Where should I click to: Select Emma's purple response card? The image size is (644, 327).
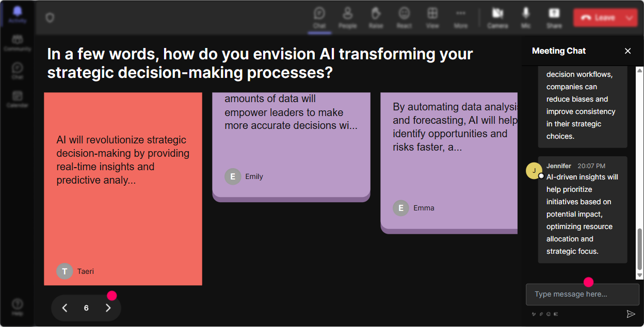click(449, 163)
